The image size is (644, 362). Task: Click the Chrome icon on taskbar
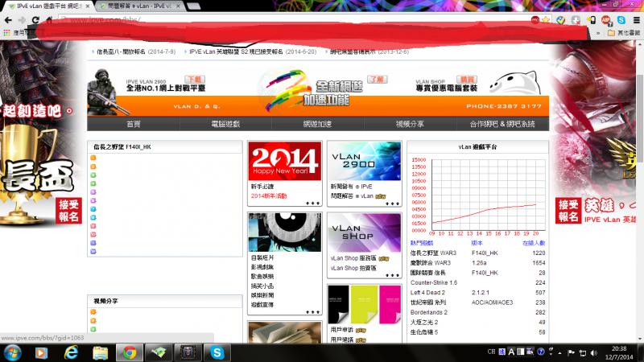coord(130,352)
